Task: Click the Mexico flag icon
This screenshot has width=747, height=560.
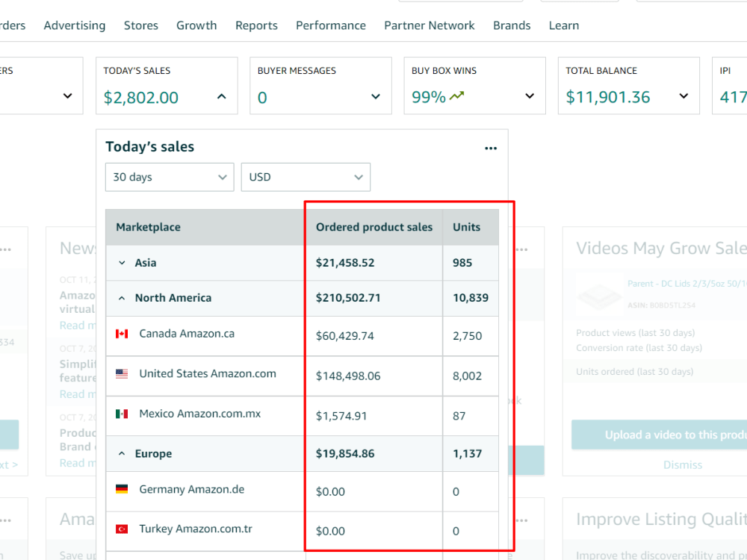Action: point(122,414)
